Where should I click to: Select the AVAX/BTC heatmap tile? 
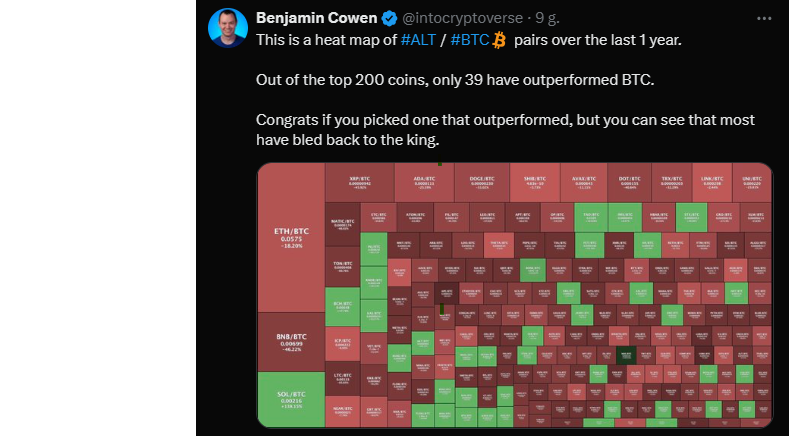(584, 182)
